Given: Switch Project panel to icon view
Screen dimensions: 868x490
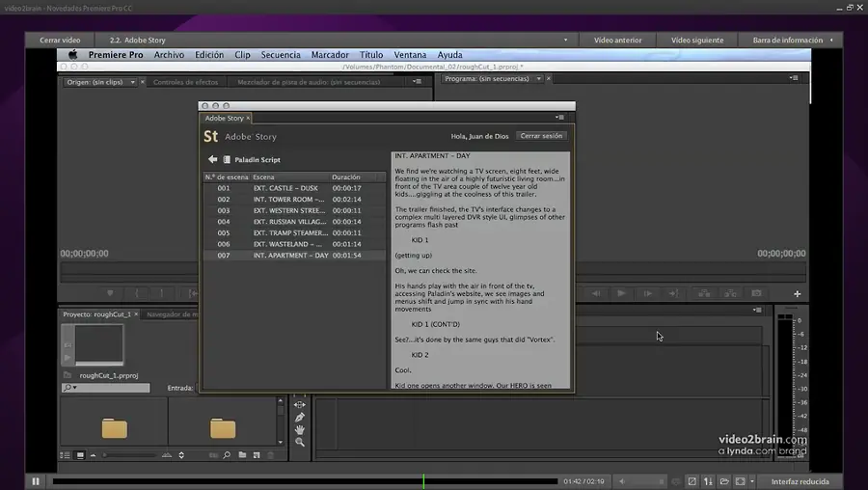Looking at the screenshot, I should 80,455.
